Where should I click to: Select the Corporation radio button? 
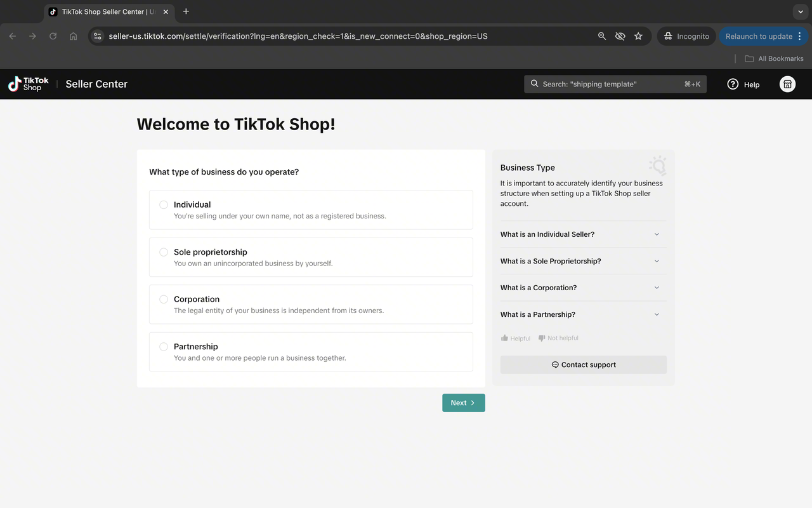[164, 299]
